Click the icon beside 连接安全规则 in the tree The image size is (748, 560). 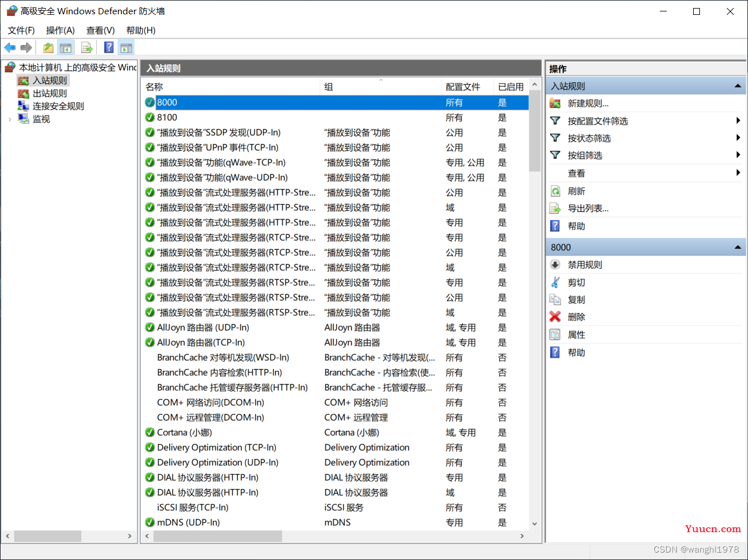(23, 106)
